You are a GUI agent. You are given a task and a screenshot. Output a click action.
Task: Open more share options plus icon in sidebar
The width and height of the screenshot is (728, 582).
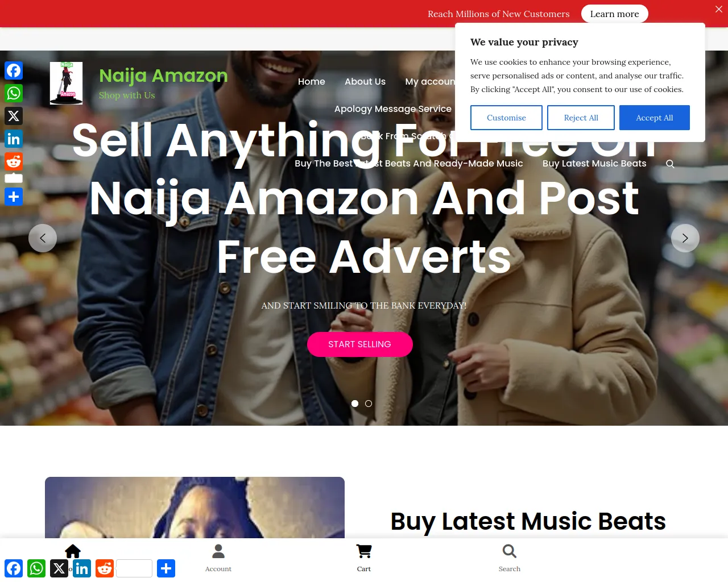coord(14,197)
